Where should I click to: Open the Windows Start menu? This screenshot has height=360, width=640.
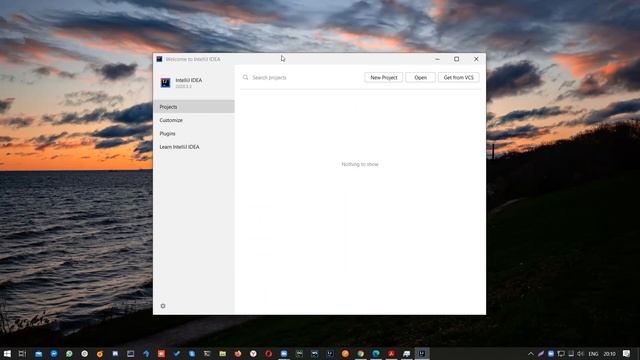[7, 353]
